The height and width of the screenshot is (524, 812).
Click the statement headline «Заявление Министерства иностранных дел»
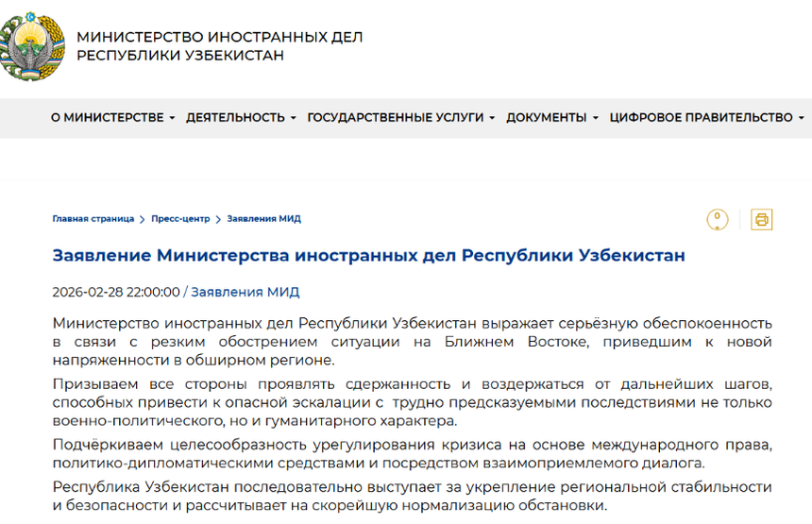tap(369, 255)
